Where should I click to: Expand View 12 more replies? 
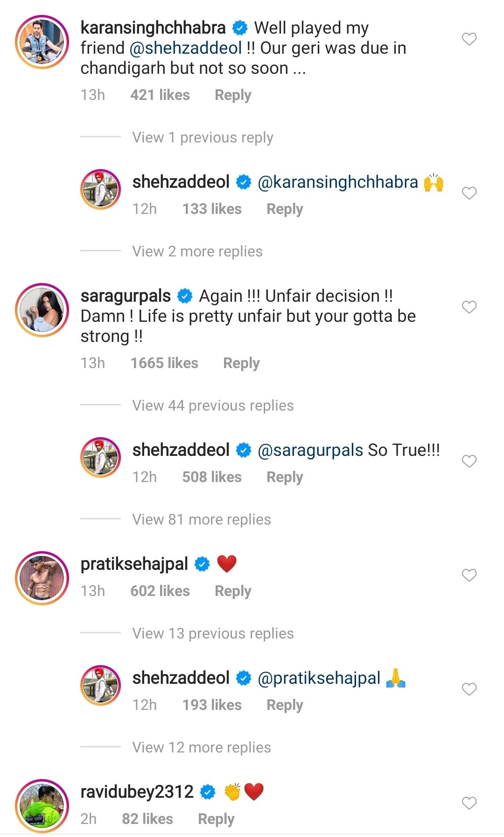click(x=201, y=748)
